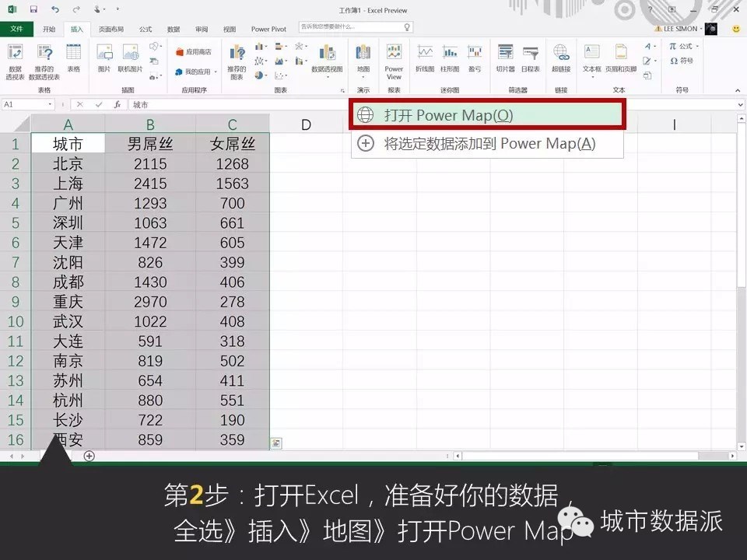The height and width of the screenshot is (560, 747).
Task: Open the Quick Analysis button below selection
Action: coord(275,443)
